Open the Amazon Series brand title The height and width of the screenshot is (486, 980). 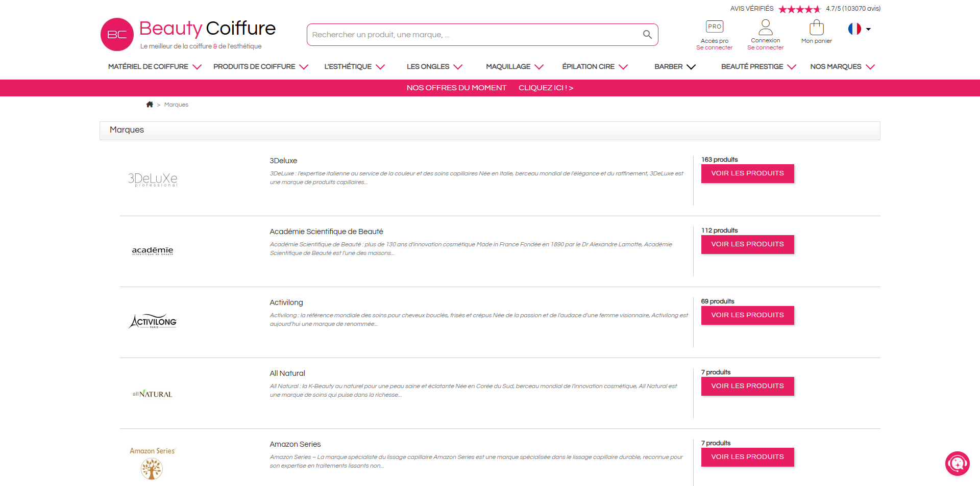[x=295, y=444]
